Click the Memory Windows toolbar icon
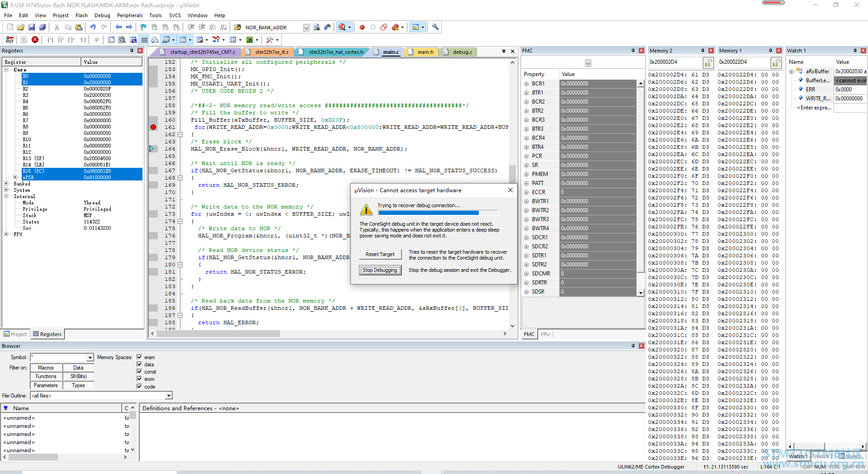868x474 pixels. 183,40
